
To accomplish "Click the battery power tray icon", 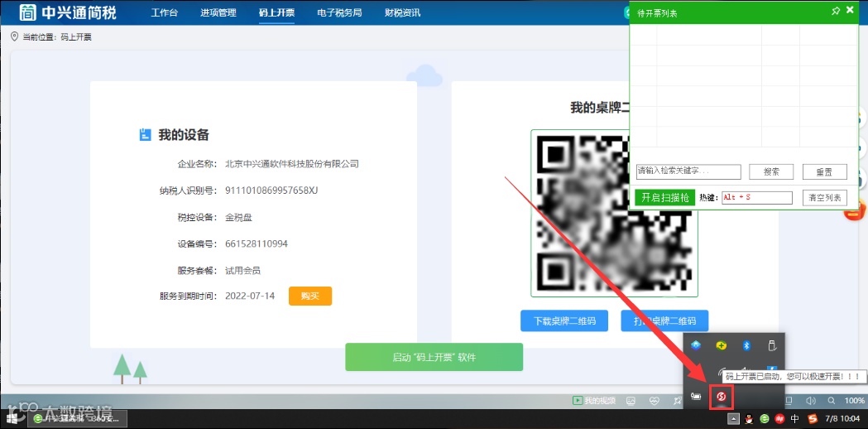I will click(x=697, y=397).
